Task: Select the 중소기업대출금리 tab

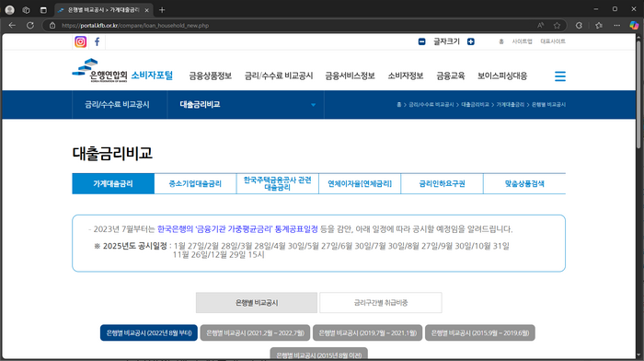Action: (x=195, y=183)
